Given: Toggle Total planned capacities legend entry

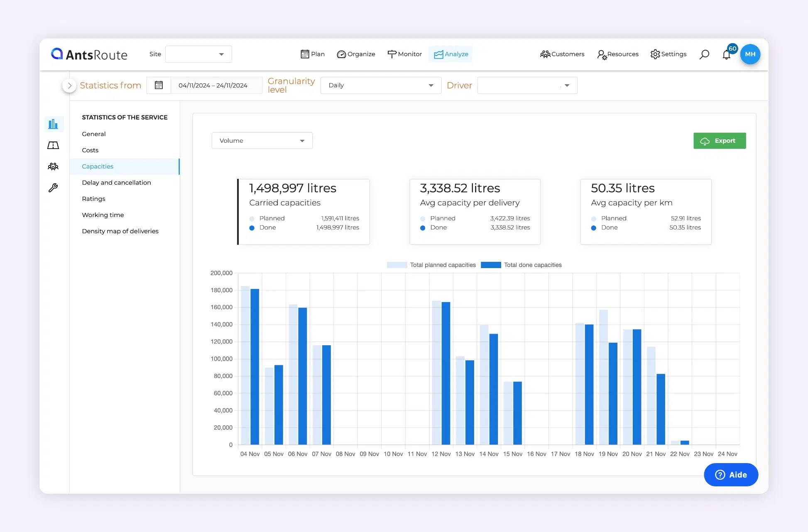Looking at the screenshot, I should [431, 265].
